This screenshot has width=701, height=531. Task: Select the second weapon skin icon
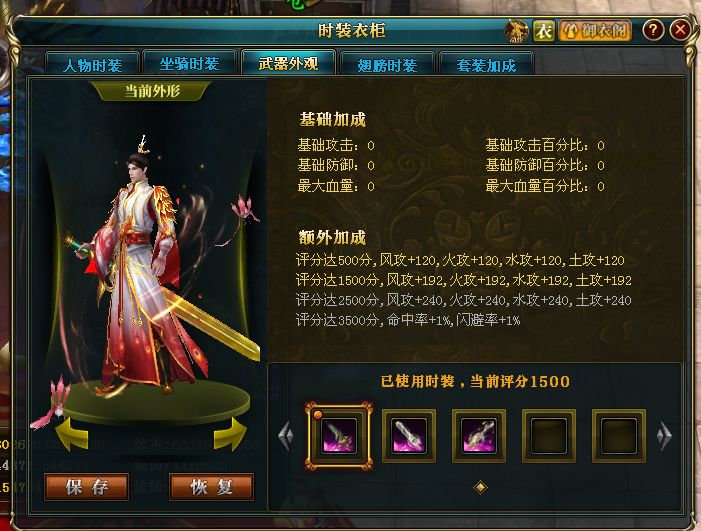tap(409, 436)
